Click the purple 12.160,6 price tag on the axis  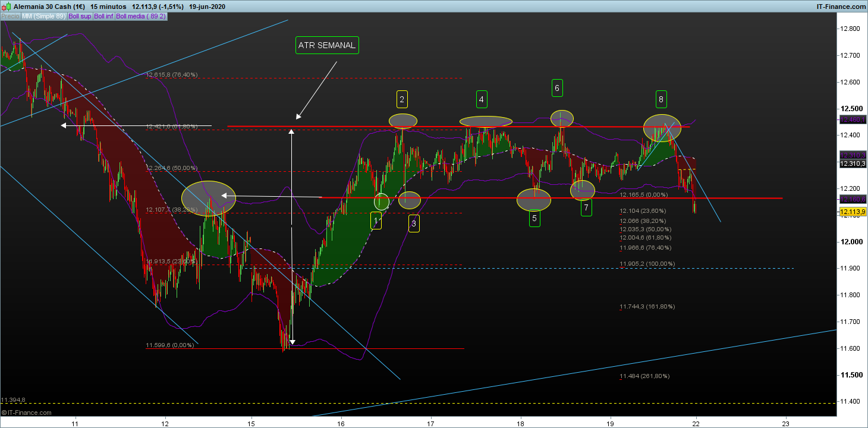853,199
